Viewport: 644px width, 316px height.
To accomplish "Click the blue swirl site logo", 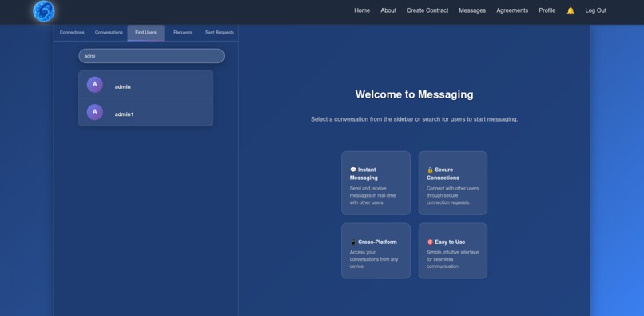I will 43,11.
